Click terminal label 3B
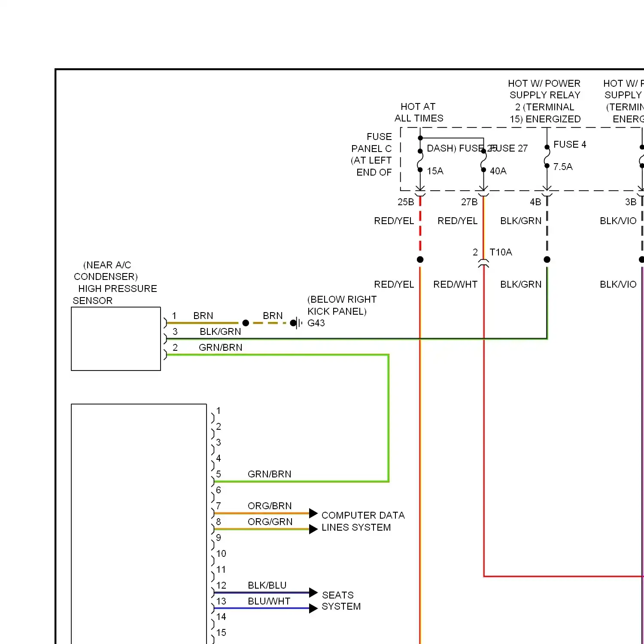The height and width of the screenshot is (644, 644). 631,202
